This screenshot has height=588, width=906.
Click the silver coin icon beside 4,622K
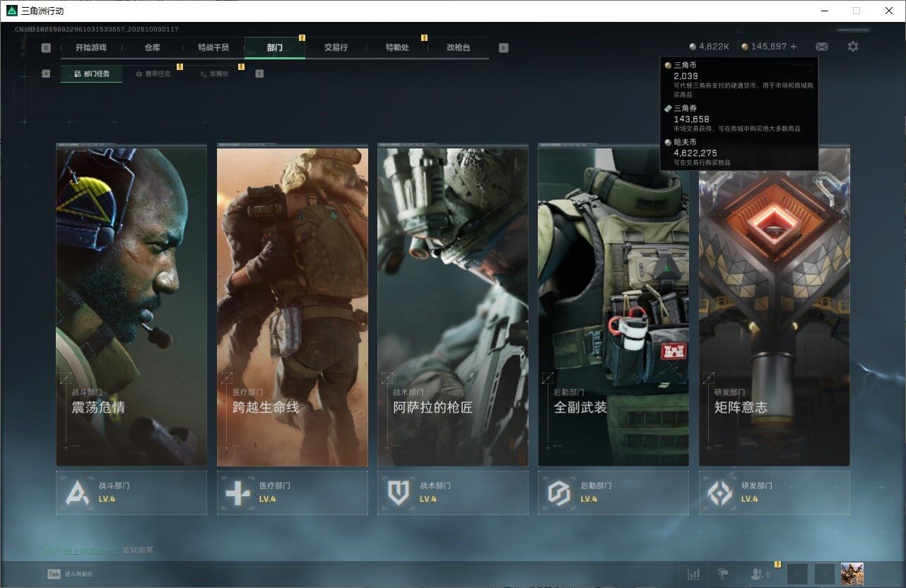[693, 47]
